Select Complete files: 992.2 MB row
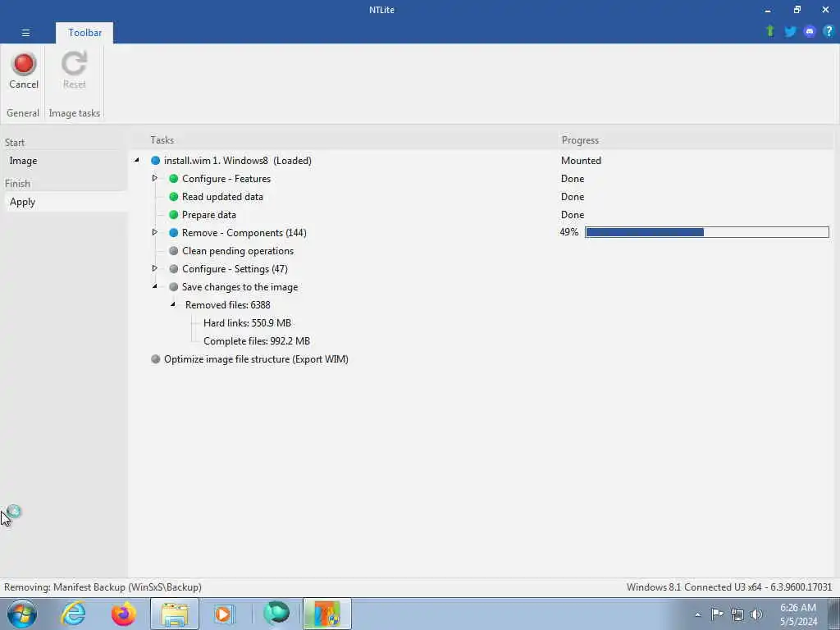840x630 pixels. pyautogui.click(x=257, y=341)
